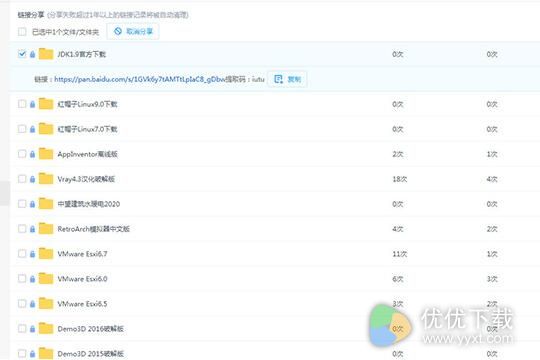The image size is (540, 360).
Task: Click the lock icon on AppInventor row
Action: point(32,154)
